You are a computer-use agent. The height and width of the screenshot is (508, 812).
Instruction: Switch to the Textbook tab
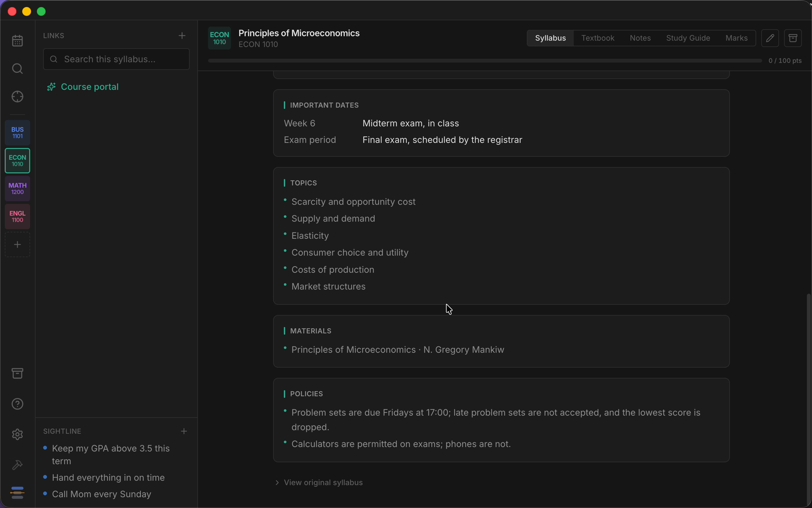(598, 38)
